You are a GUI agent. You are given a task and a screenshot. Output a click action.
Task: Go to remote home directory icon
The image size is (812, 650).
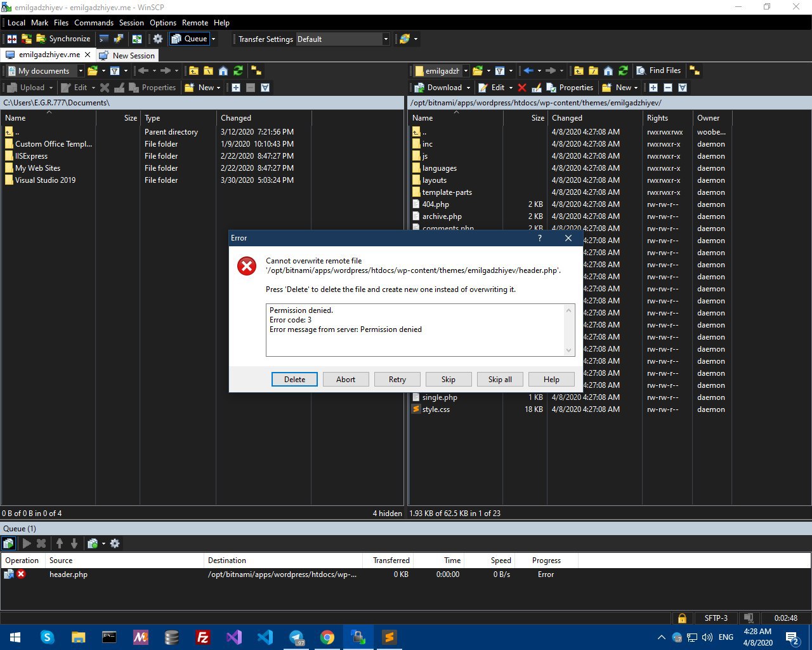click(608, 70)
